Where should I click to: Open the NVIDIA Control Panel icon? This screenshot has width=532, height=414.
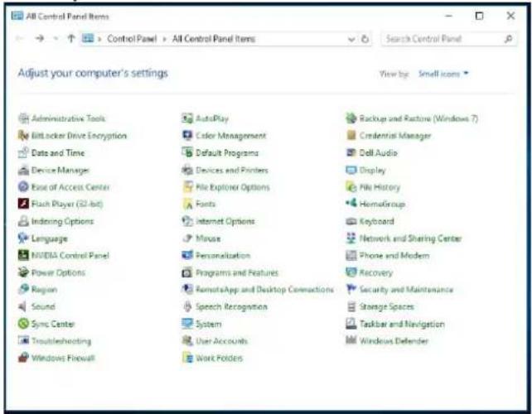(23, 255)
